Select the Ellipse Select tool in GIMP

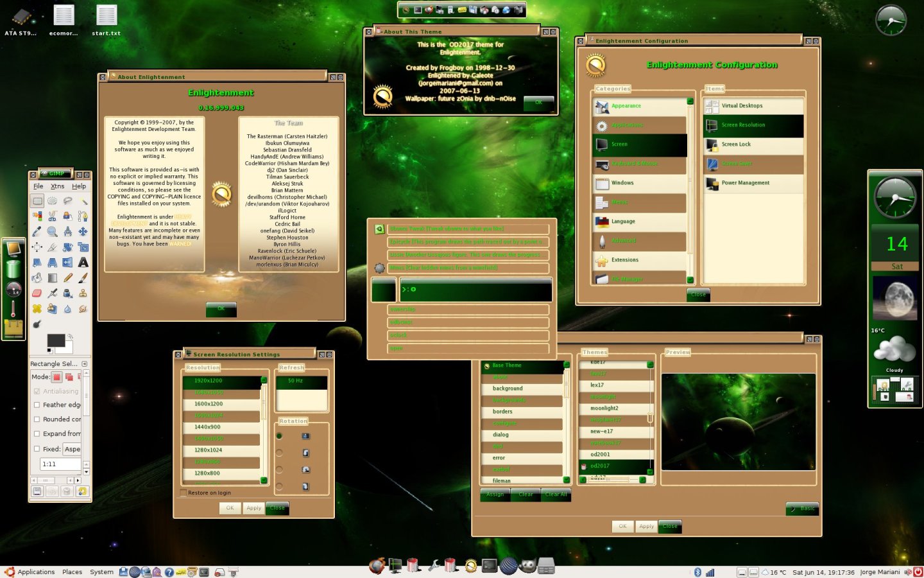click(x=53, y=201)
